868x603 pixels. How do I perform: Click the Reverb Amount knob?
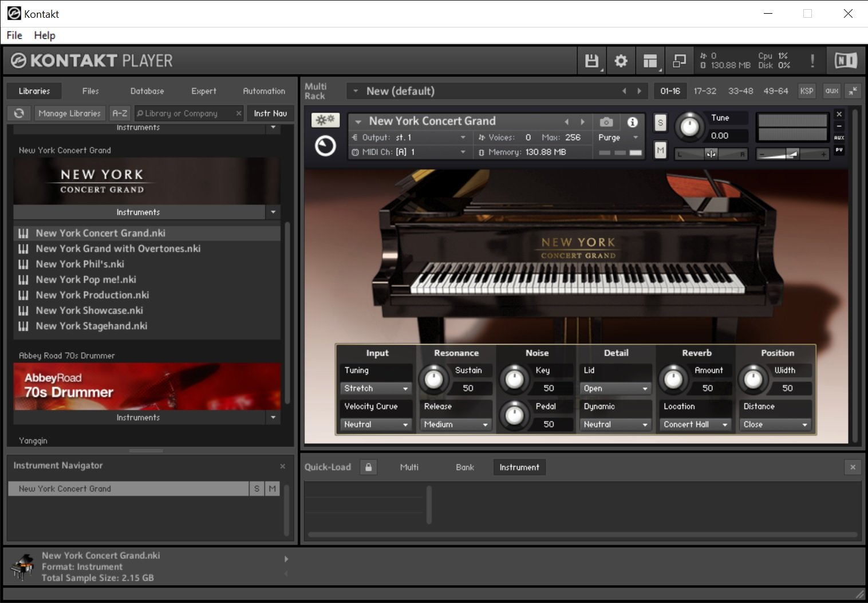(x=673, y=379)
